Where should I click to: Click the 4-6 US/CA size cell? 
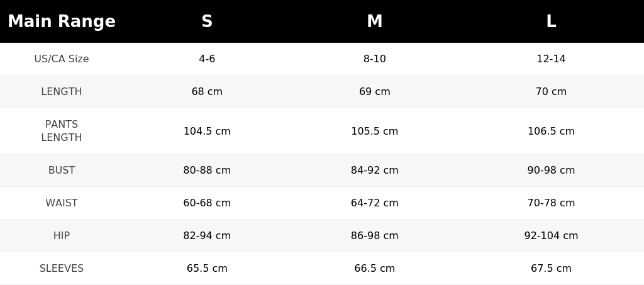click(x=207, y=59)
